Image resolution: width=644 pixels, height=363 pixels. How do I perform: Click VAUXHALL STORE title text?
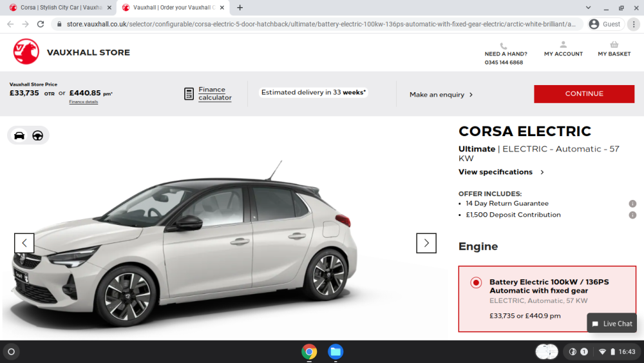88,53
